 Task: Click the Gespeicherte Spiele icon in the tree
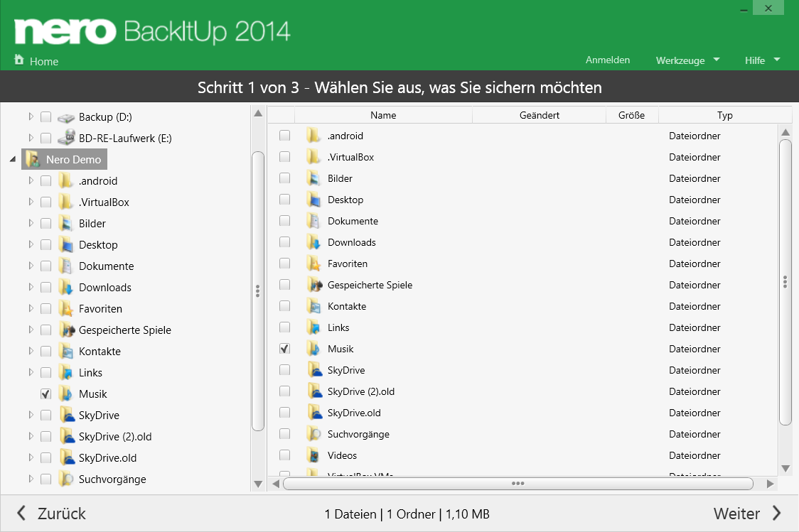(67, 330)
